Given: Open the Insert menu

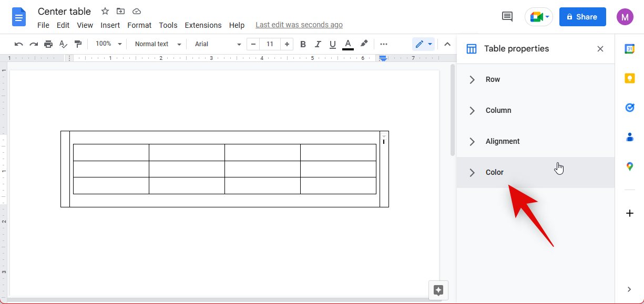Looking at the screenshot, I should coord(110,25).
